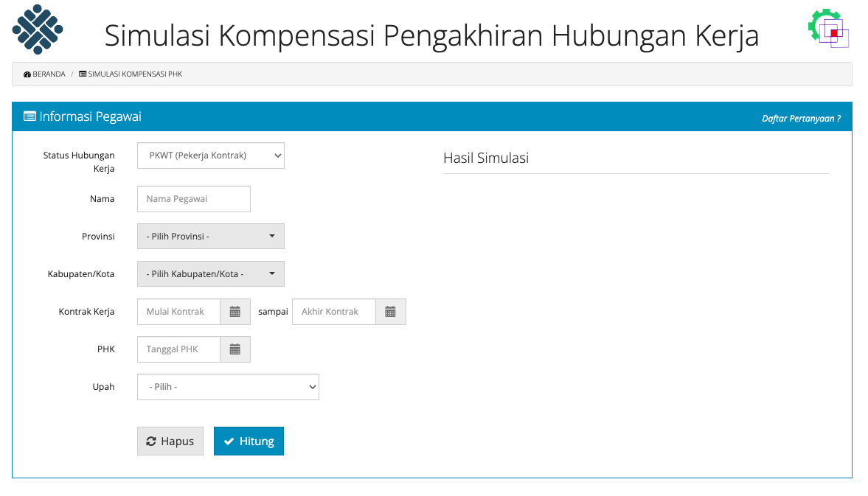
Task: Click the Kemnaker logo in the header
Action: tap(37, 29)
